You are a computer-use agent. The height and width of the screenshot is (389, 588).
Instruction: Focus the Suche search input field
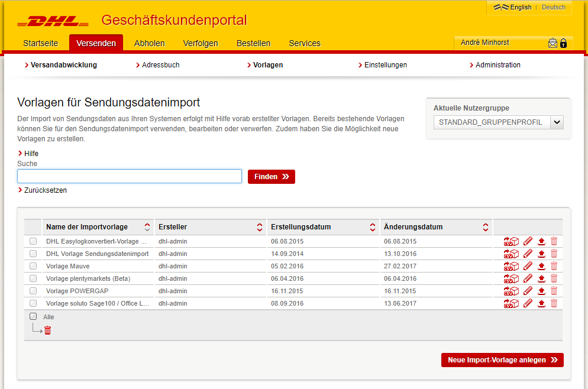click(x=130, y=176)
